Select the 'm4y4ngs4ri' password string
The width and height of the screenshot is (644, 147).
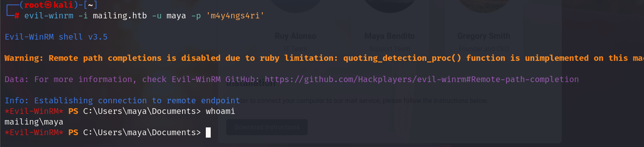pos(235,16)
